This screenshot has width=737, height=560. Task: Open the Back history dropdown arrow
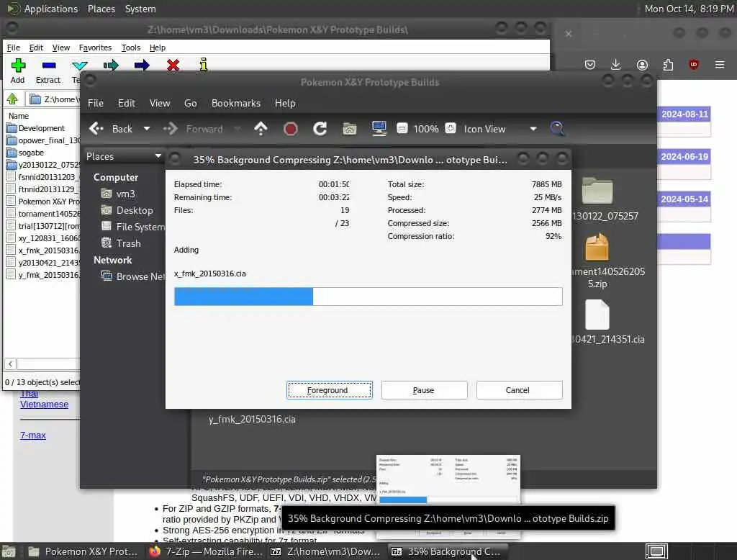click(147, 128)
